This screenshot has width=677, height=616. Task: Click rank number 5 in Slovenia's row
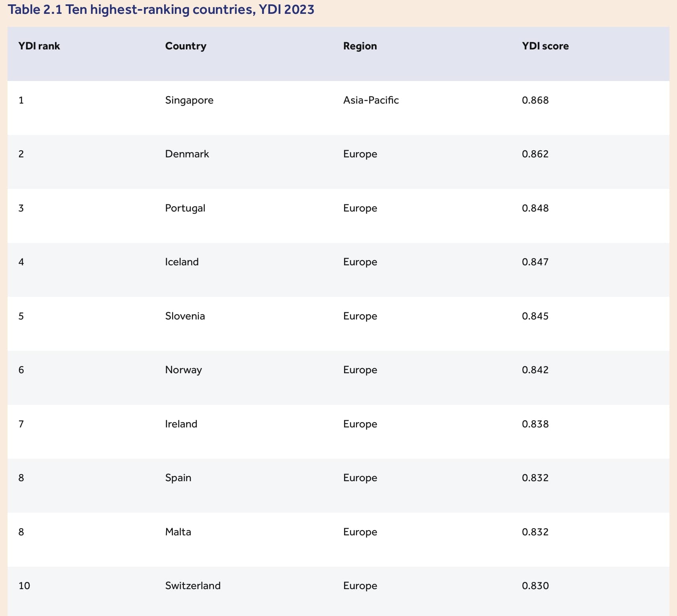click(21, 316)
